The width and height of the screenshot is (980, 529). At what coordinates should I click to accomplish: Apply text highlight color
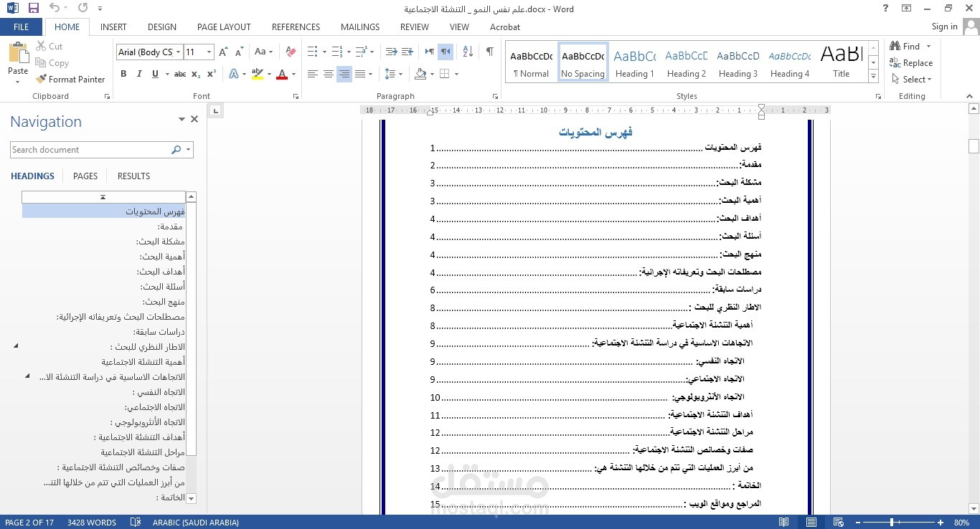257,74
